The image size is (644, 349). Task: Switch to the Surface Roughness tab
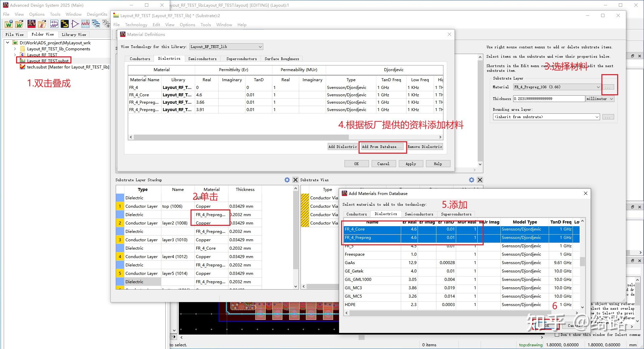[281, 59]
